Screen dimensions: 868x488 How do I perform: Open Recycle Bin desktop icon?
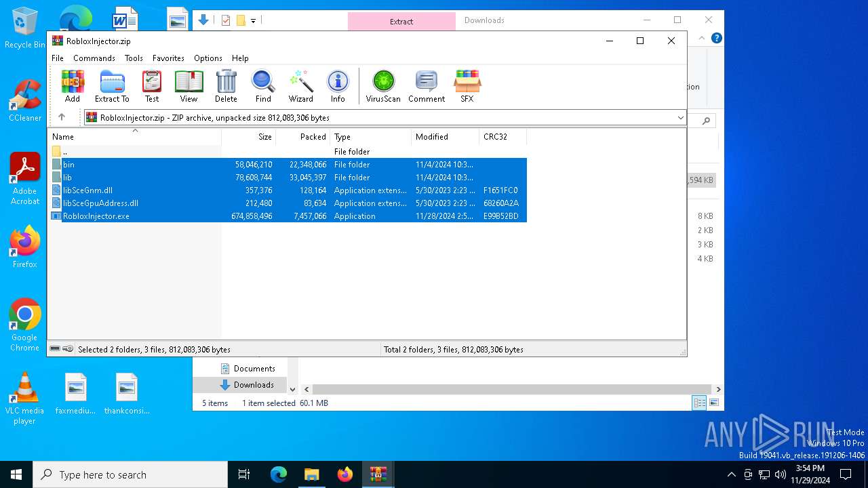(x=25, y=28)
